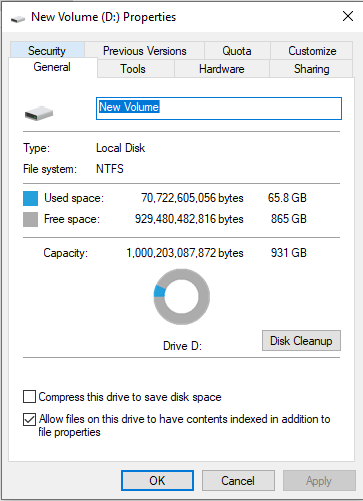This screenshot has height=501, width=363.
Task: Select the General tab
Action: [x=52, y=67]
